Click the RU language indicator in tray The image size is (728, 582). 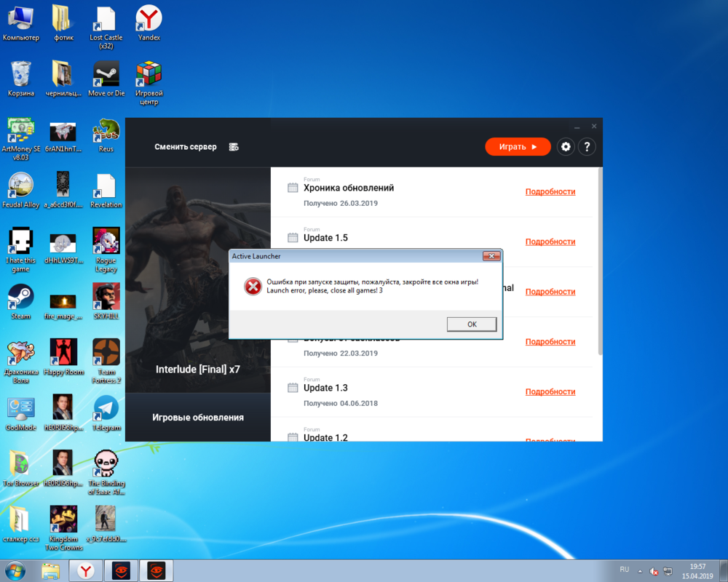coord(624,569)
